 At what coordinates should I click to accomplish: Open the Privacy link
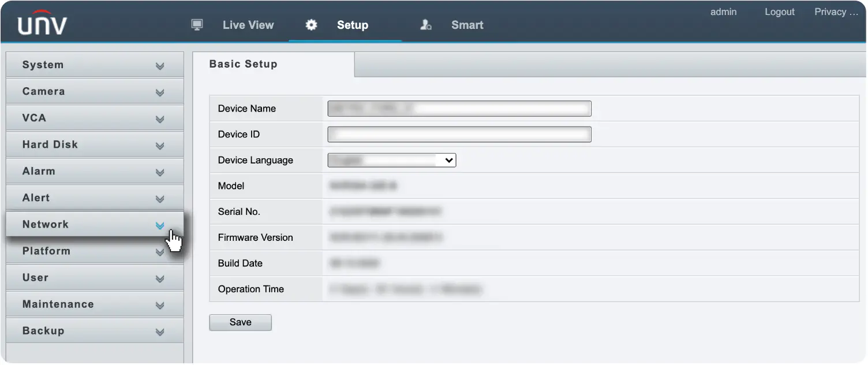pos(836,12)
